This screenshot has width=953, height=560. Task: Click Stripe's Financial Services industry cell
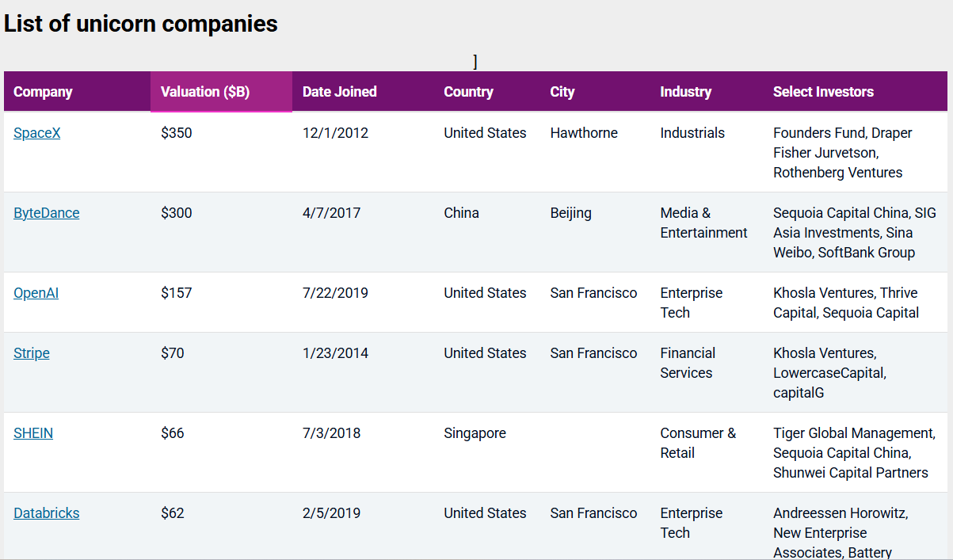coord(687,363)
